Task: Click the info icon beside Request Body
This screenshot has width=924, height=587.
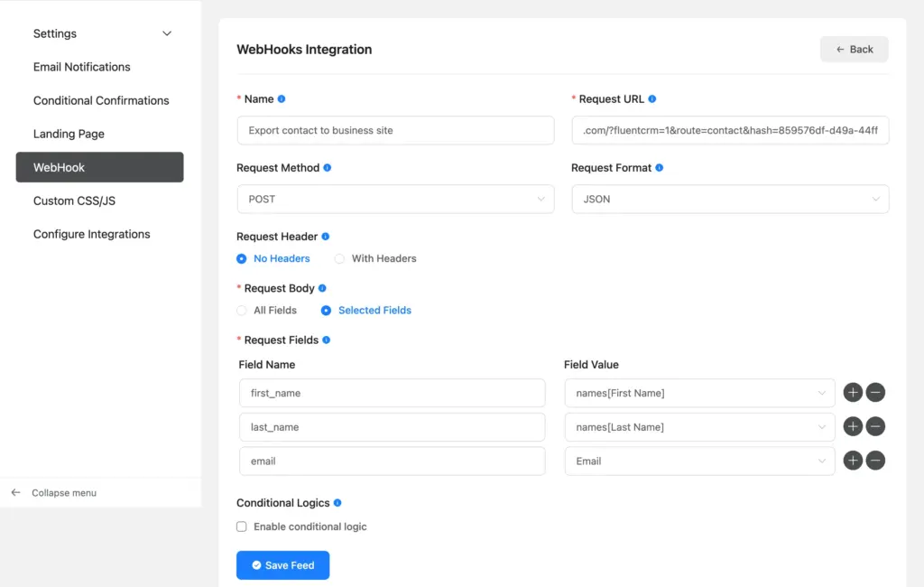Action: click(322, 288)
